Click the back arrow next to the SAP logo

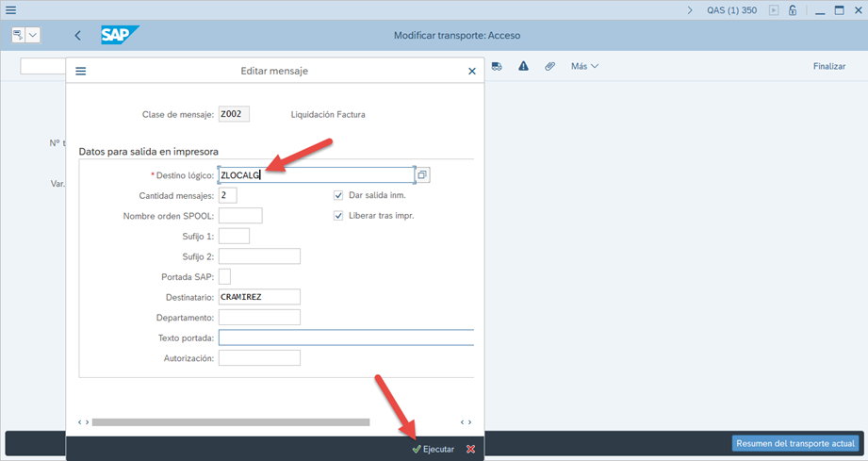coord(77,36)
